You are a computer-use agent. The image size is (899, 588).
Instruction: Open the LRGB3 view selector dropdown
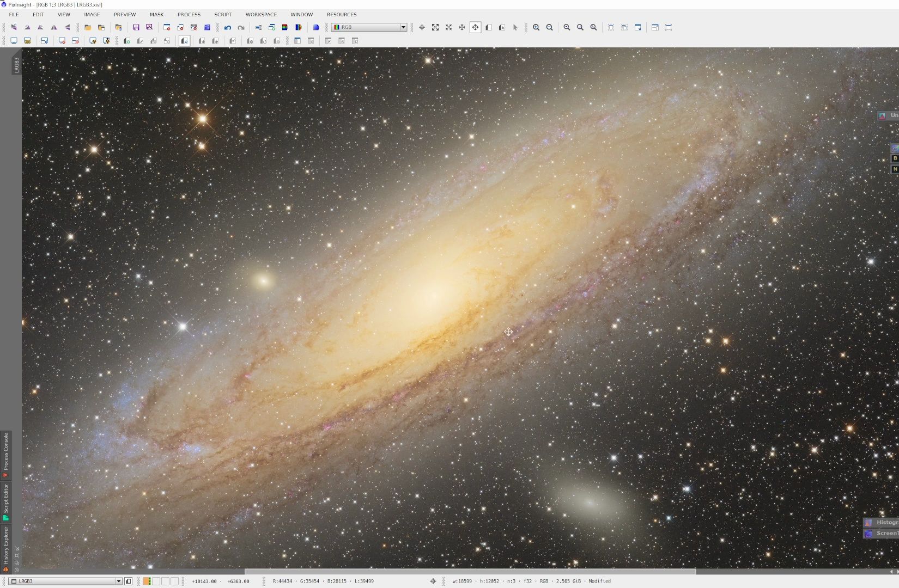(x=65, y=581)
